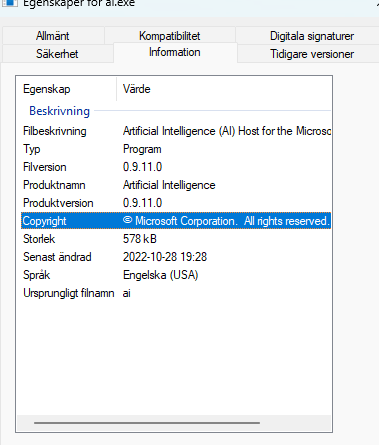Collapse the Beskrivning group header
The image size is (379, 445).
60,111
